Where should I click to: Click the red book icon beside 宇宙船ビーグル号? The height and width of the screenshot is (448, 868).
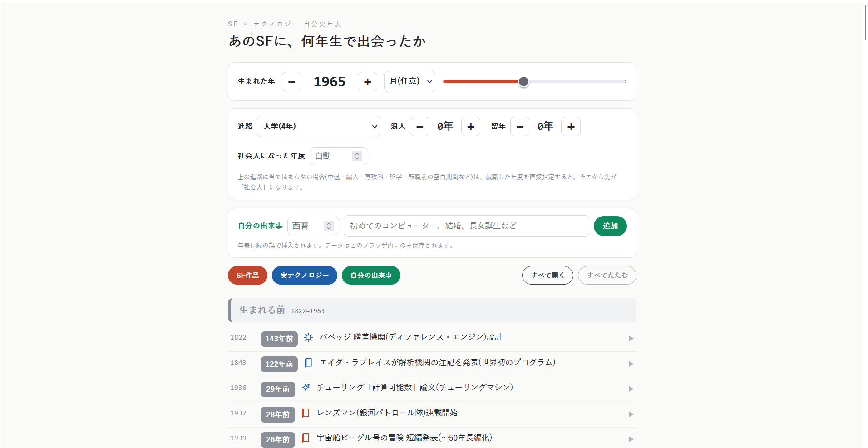point(306,438)
